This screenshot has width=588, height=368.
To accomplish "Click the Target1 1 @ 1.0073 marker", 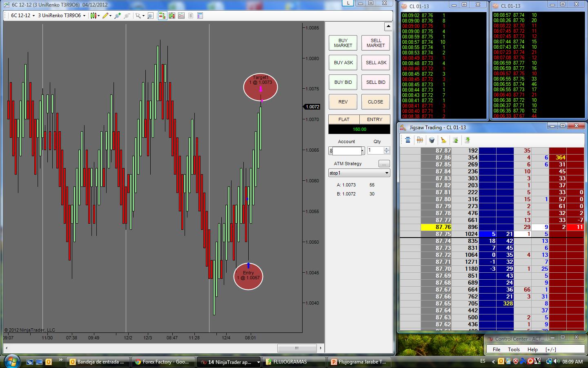I will coord(261,87).
